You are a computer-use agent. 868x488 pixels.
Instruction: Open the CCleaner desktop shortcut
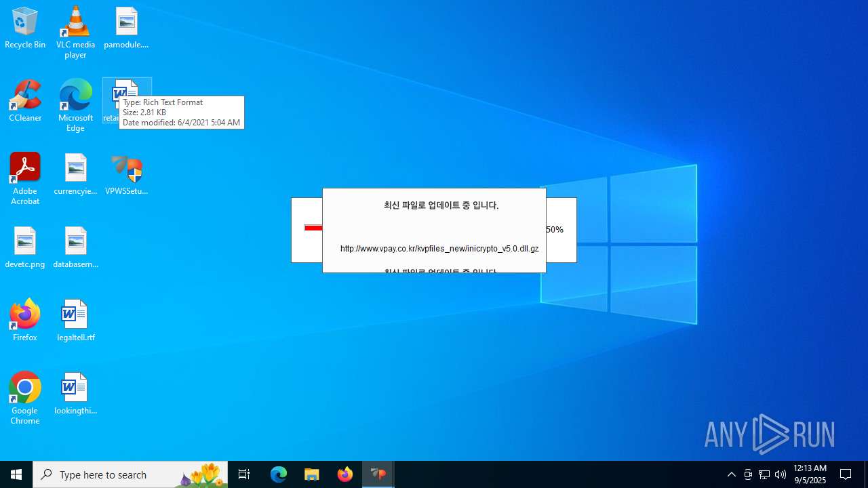tap(25, 101)
